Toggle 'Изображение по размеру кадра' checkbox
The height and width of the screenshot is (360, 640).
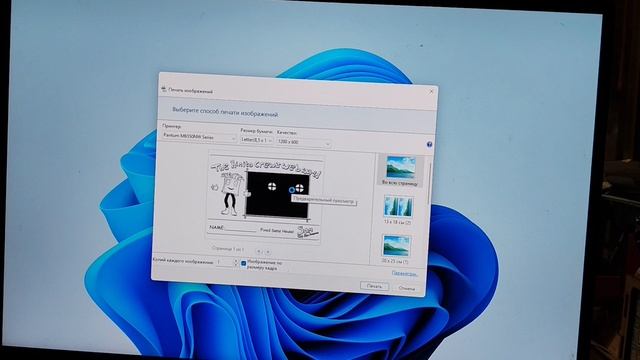point(244,263)
